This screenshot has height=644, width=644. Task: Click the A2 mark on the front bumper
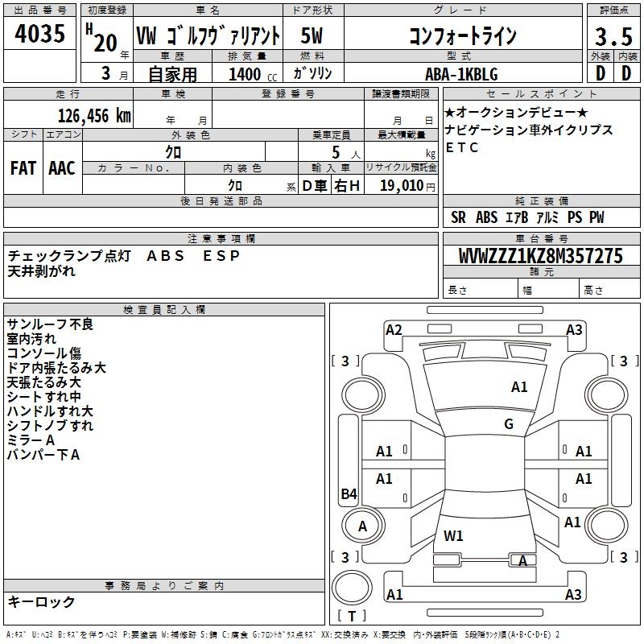tap(394, 330)
